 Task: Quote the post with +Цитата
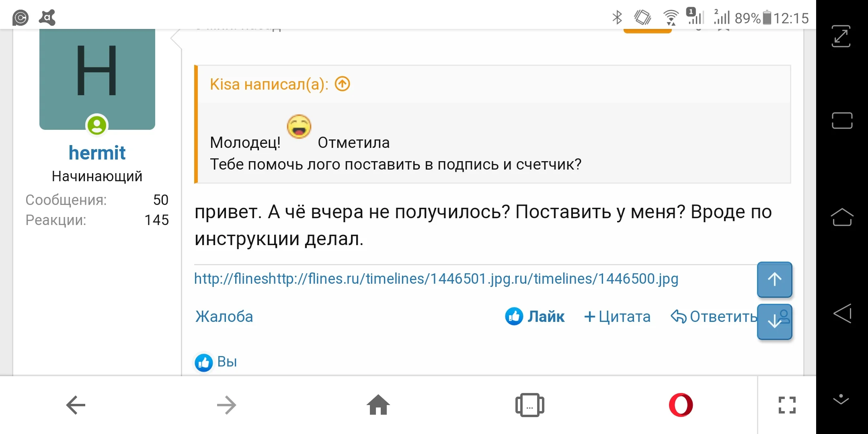click(x=617, y=317)
